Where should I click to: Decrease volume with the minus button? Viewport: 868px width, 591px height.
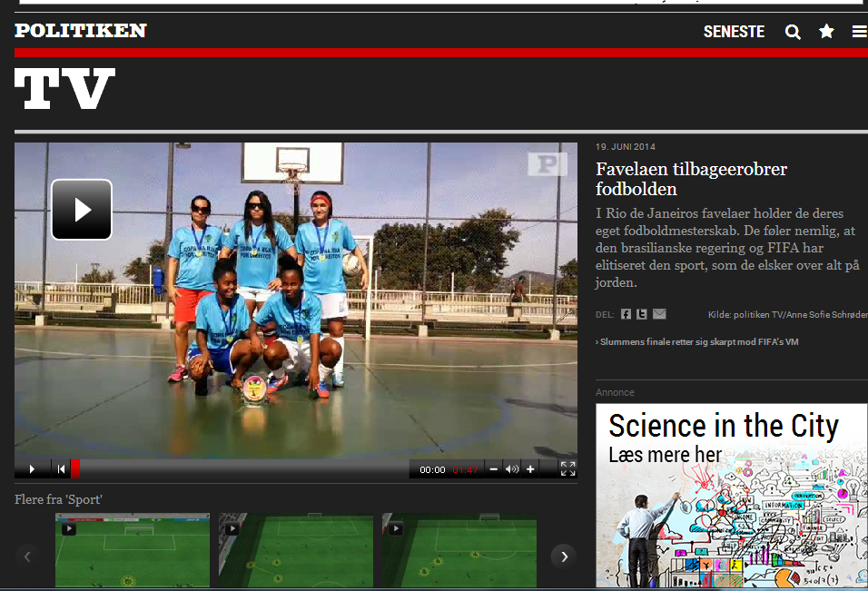[494, 468]
